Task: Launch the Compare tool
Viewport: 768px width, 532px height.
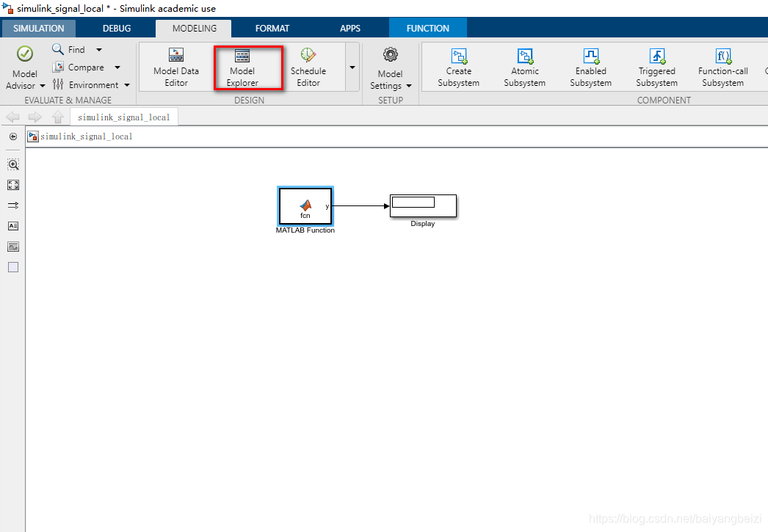Action: click(78, 67)
